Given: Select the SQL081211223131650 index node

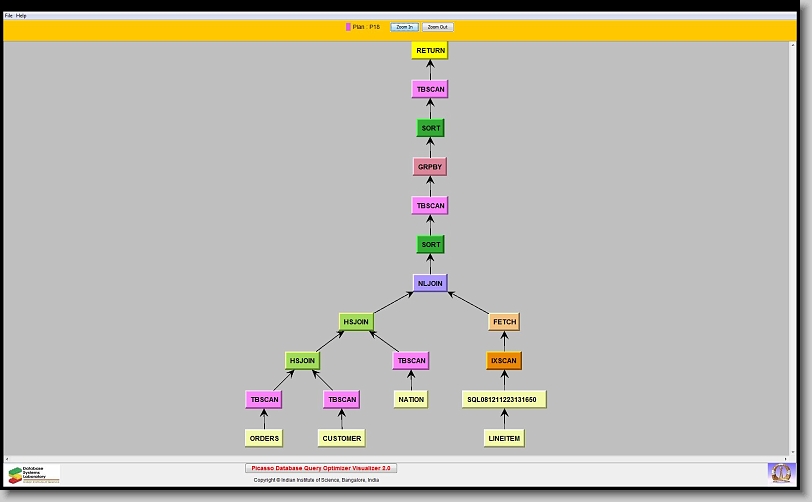Looking at the screenshot, I should pyautogui.click(x=504, y=399).
